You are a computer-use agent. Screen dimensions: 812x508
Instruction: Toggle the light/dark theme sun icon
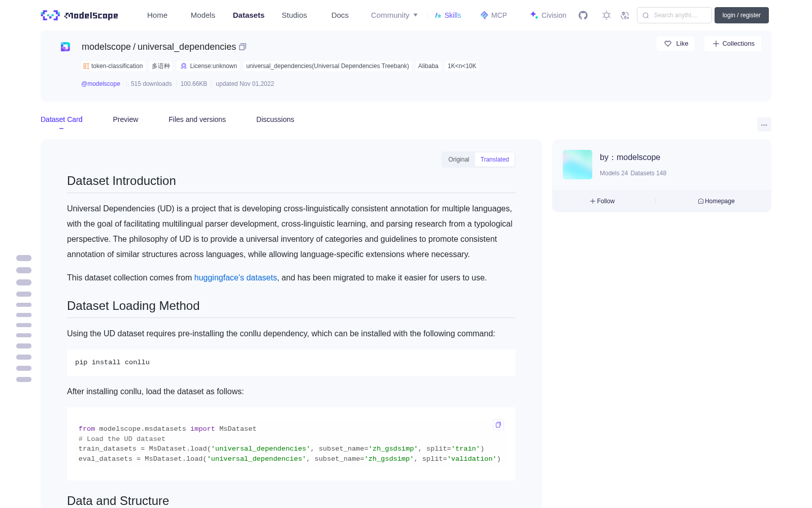[x=606, y=15]
